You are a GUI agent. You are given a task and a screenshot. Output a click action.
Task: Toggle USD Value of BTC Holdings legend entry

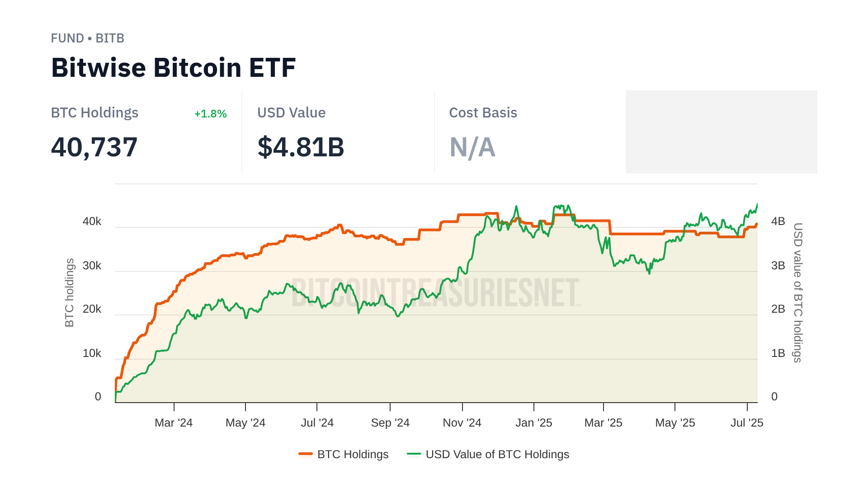pyautogui.click(x=497, y=454)
